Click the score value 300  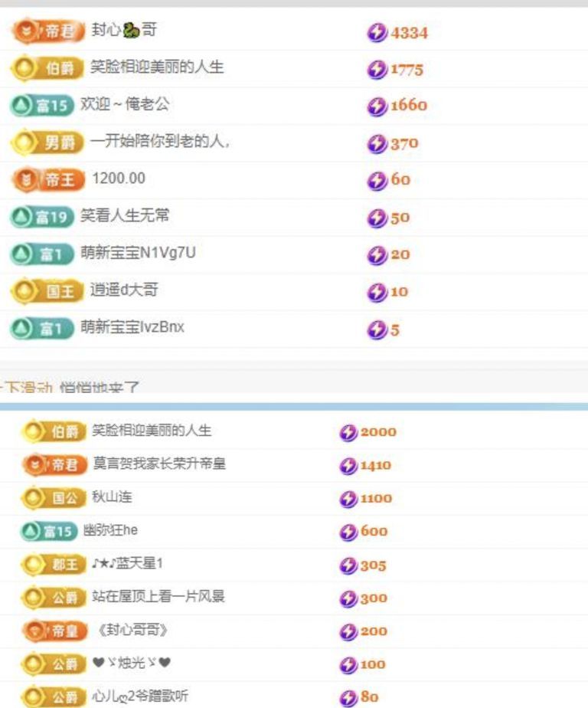click(x=374, y=598)
